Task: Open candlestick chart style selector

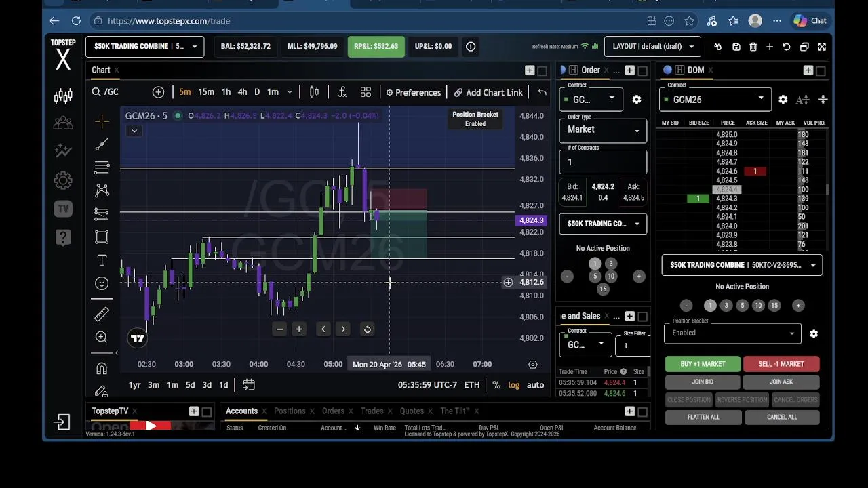Action: point(314,92)
